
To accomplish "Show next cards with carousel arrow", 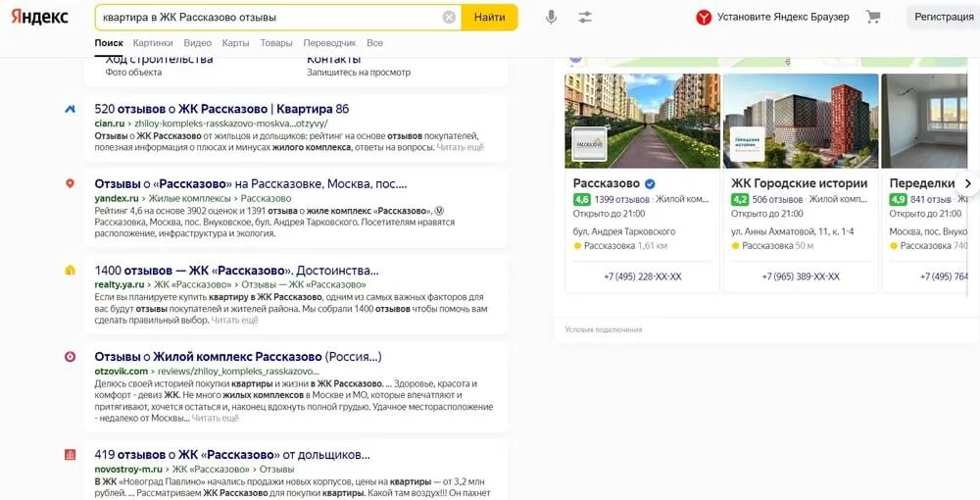I will click(967, 183).
